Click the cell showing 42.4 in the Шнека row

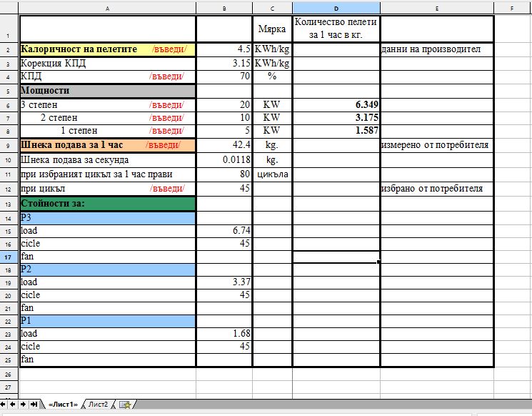click(x=224, y=145)
